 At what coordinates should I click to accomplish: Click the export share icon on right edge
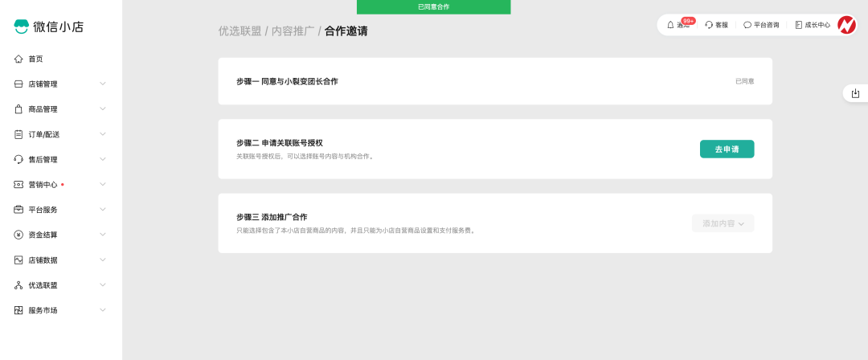pyautogui.click(x=856, y=93)
